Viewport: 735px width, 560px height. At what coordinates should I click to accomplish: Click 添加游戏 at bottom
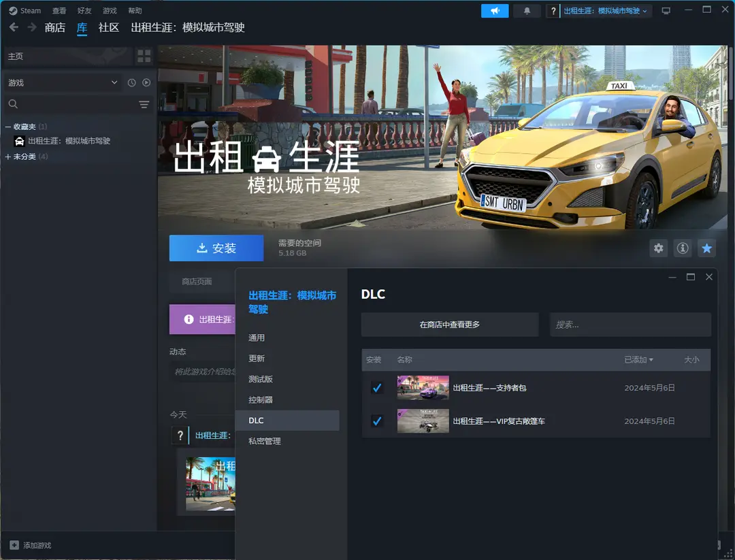click(37, 545)
